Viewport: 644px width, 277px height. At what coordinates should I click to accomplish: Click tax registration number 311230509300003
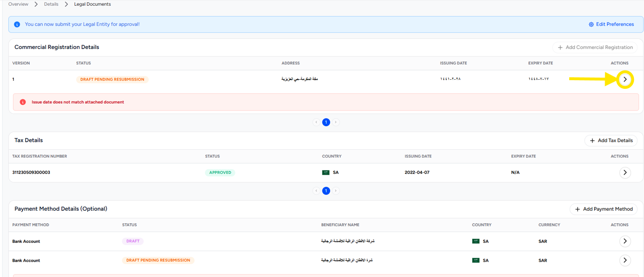pyautogui.click(x=31, y=172)
